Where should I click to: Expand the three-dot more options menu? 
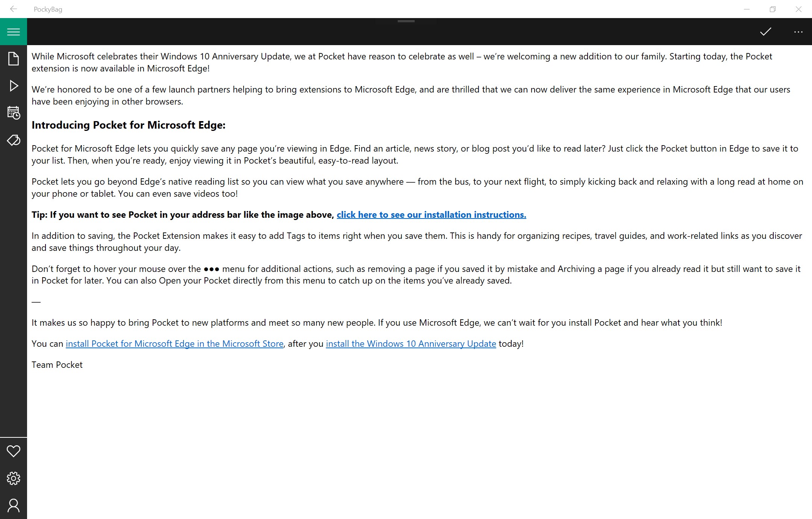[x=798, y=32]
